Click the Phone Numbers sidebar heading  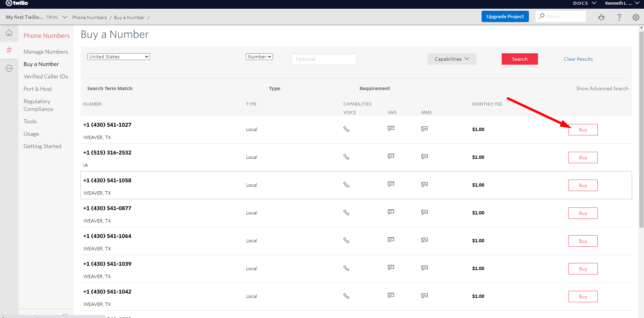point(47,36)
